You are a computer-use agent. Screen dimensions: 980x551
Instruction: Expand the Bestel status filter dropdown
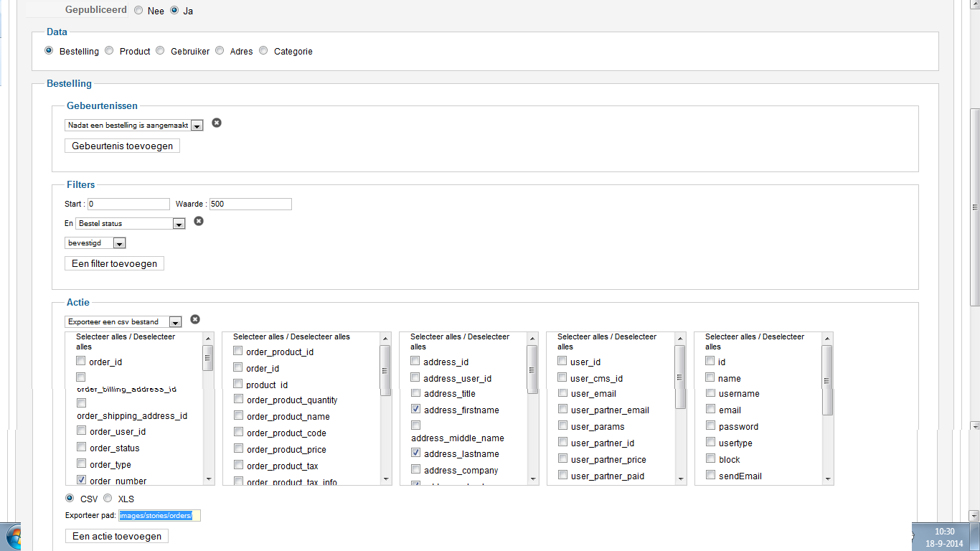click(x=179, y=224)
